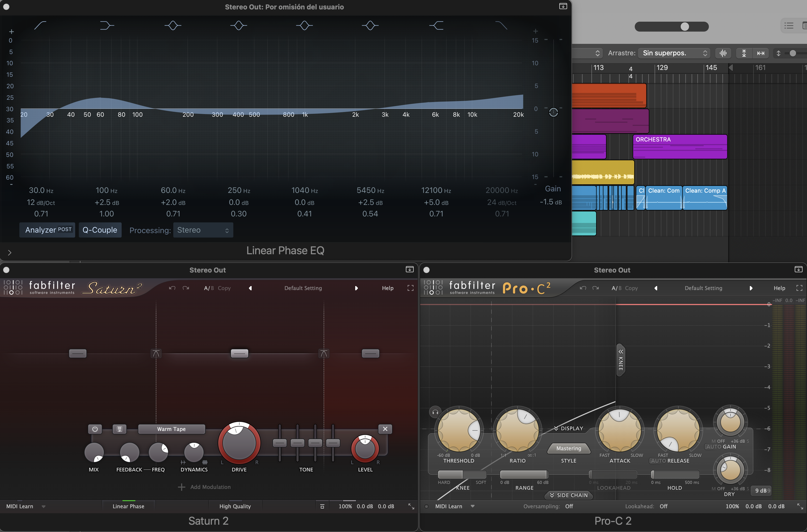This screenshot has width=807, height=532.
Task: Go to next preset in Saturn 2
Action: click(356, 288)
